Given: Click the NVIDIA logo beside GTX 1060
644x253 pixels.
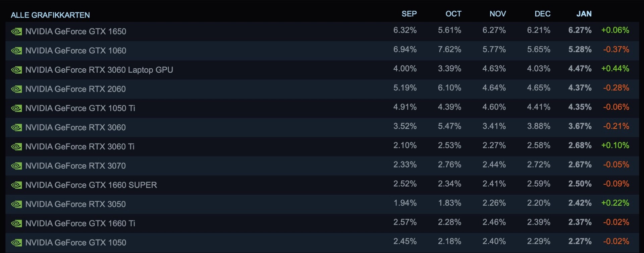Looking at the screenshot, I should click(x=16, y=51).
